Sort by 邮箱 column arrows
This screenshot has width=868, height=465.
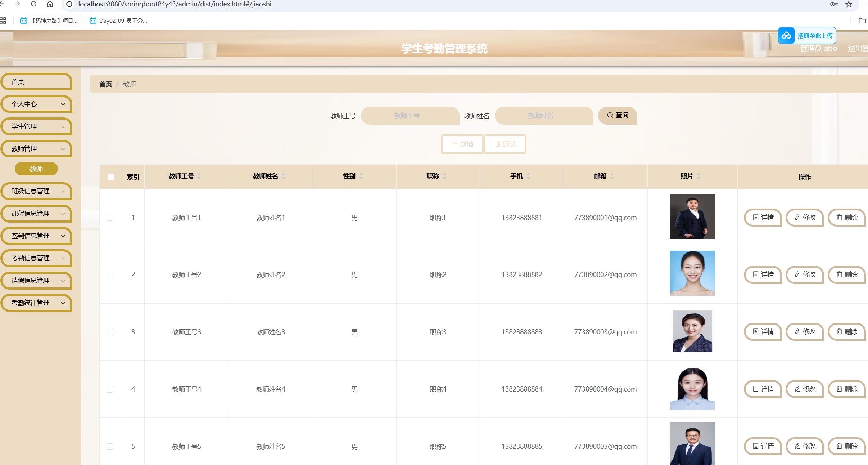[x=612, y=176]
